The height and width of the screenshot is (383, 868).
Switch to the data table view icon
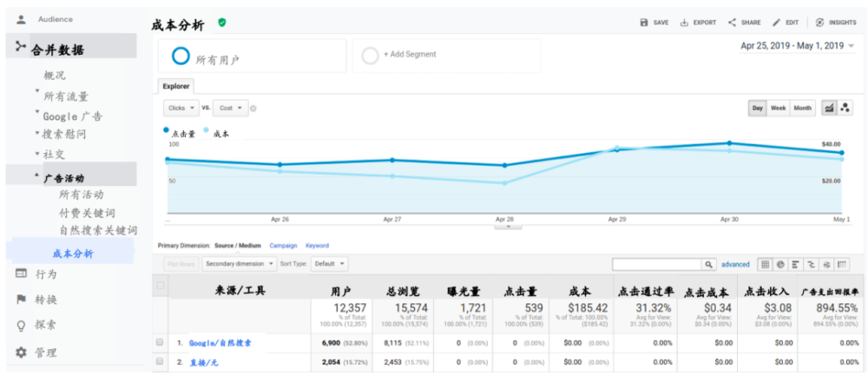[765, 264]
